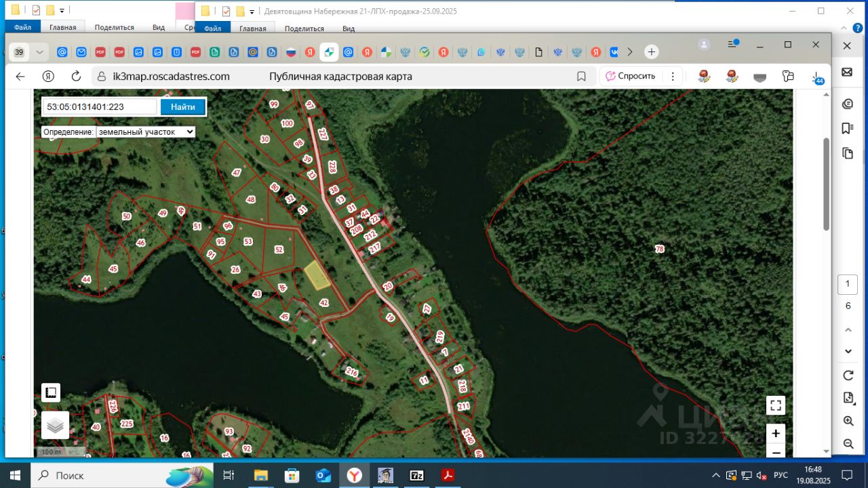Zoom out using sidebar magnifier minus
Viewport: 868px width, 488px height.
848,444
